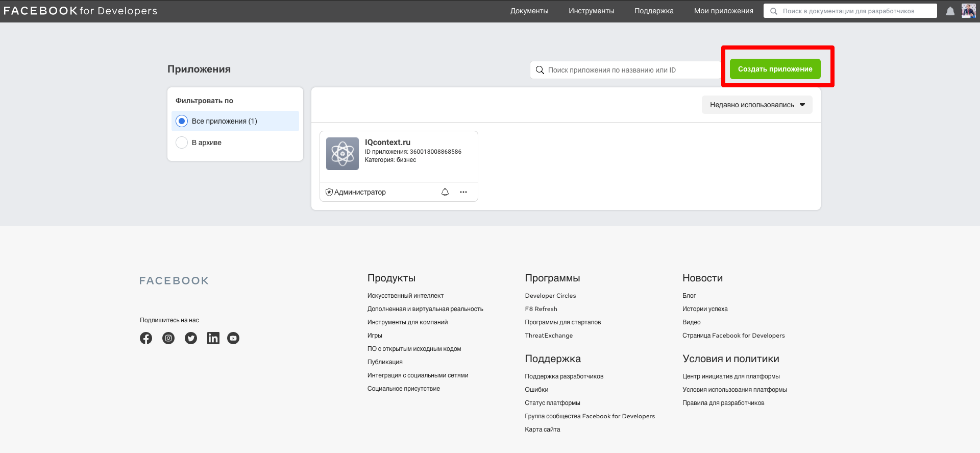Screen dimensions: 980x453
Task: Expand the 'Недавно использовались' sort dropdown
Action: pos(757,105)
